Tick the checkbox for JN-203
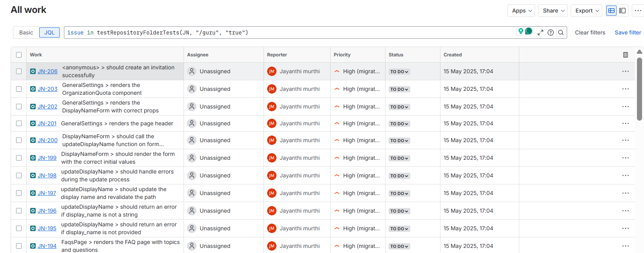Image resolution: width=644 pixels, height=253 pixels. [x=19, y=89]
